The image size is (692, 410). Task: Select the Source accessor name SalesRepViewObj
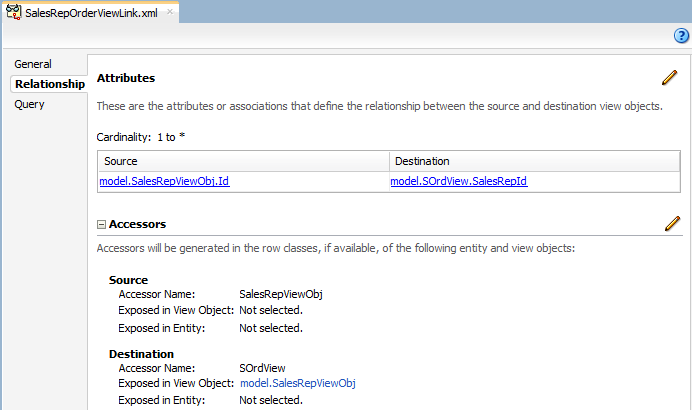281,295
